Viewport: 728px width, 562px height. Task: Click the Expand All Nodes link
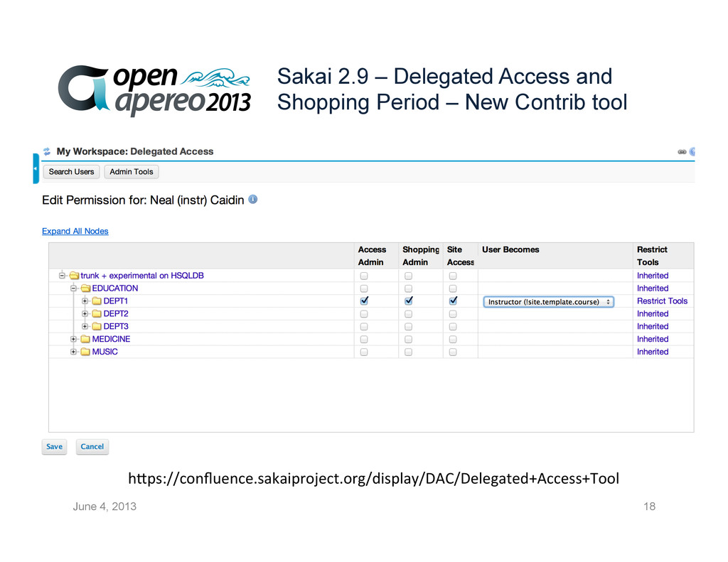tap(75, 231)
